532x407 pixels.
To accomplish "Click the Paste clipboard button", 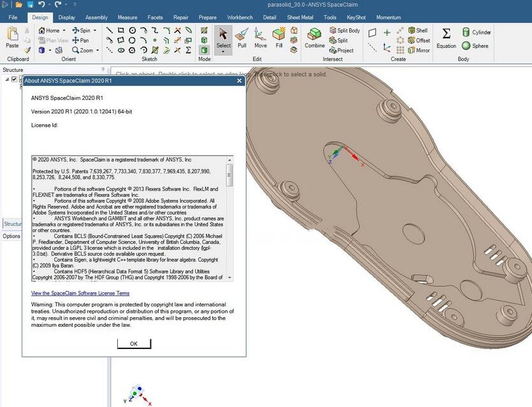I will click(x=12, y=38).
